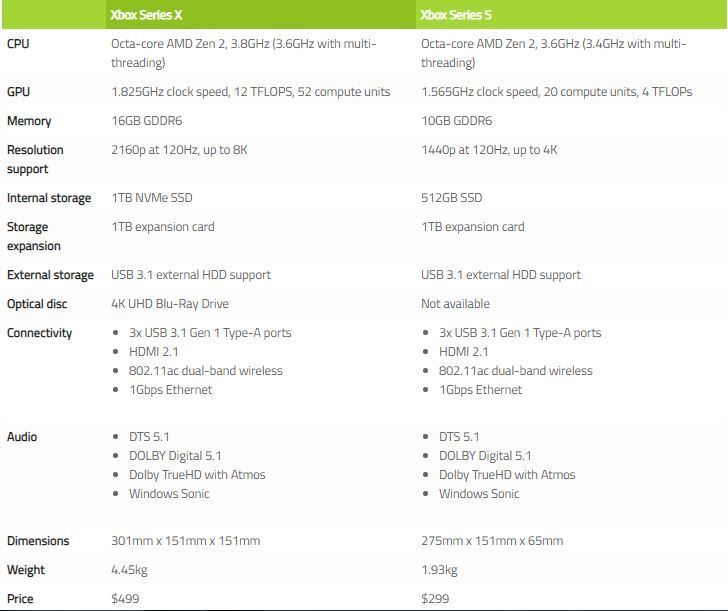
Task: Click the 16GB GDDR6 memory cell
Action: 146,121
